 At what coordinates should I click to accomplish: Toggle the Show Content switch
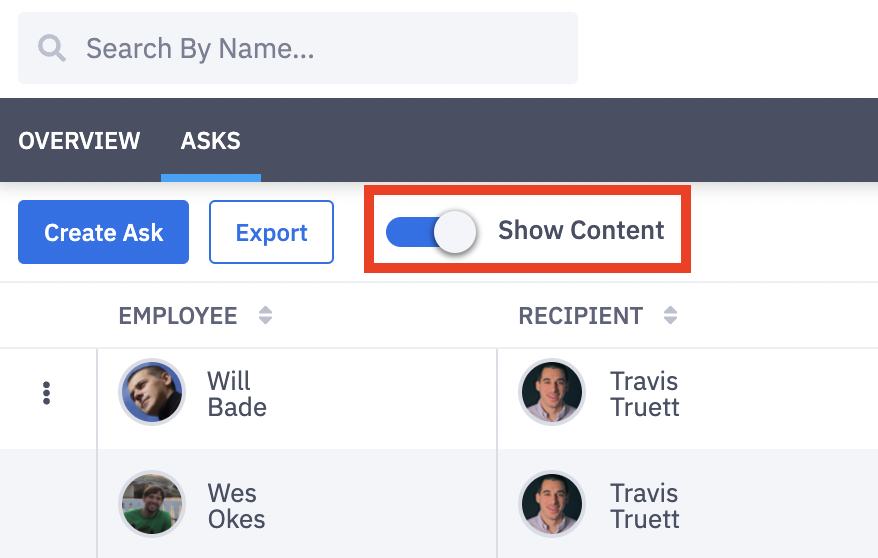pos(430,231)
